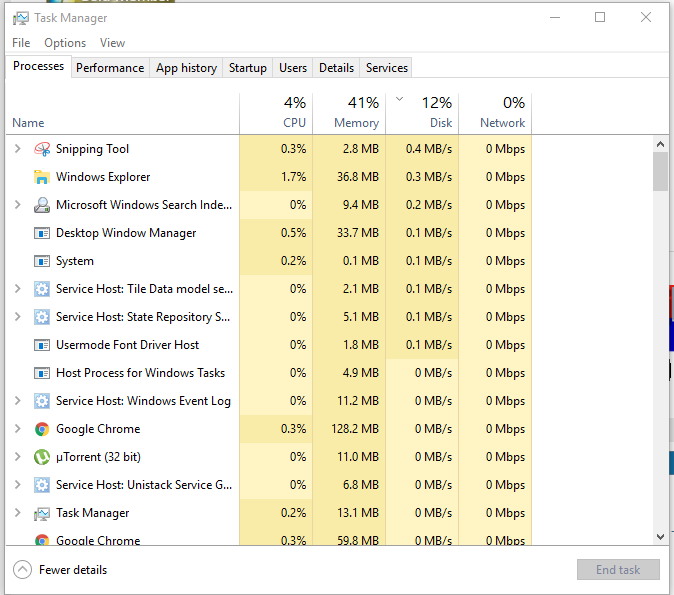Click the Microsoft Windows Search Indexer icon

tap(42, 205)
